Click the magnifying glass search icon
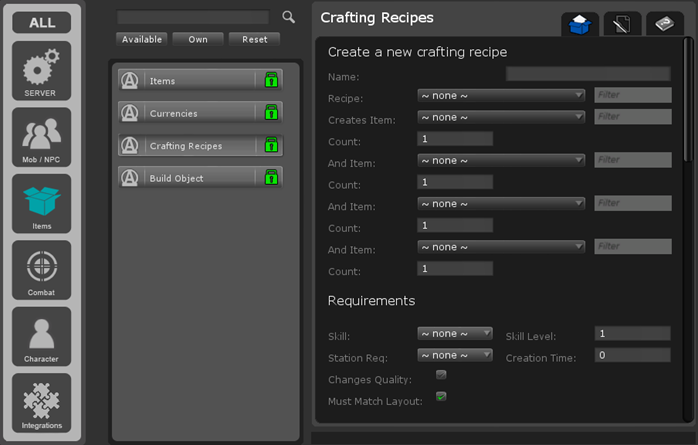The height and width of the screenshot is (445, 698). point(289,17)
